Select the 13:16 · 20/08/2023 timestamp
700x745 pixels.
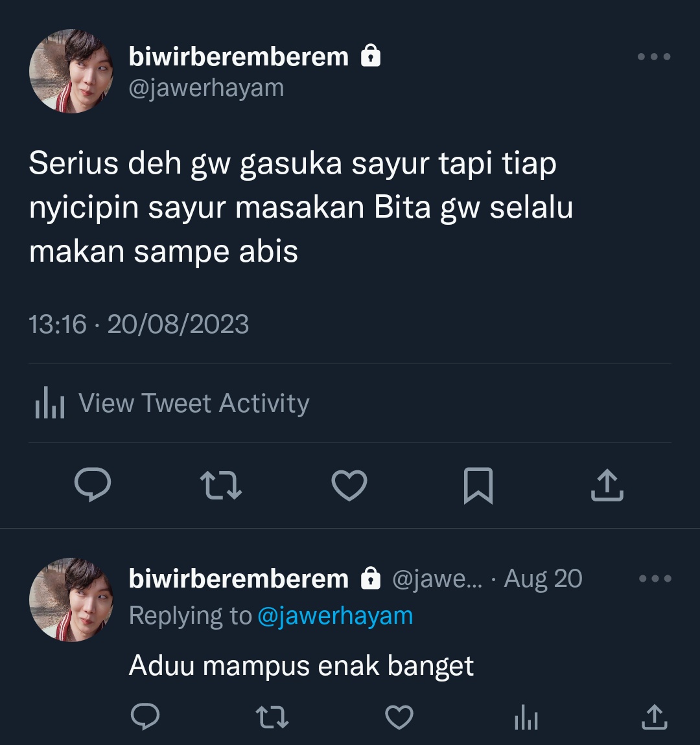139,324
